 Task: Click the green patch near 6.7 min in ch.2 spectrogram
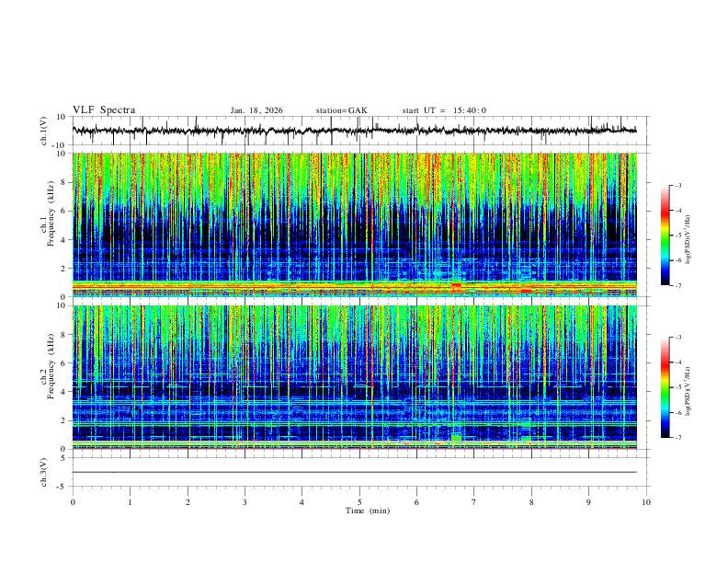457,438
